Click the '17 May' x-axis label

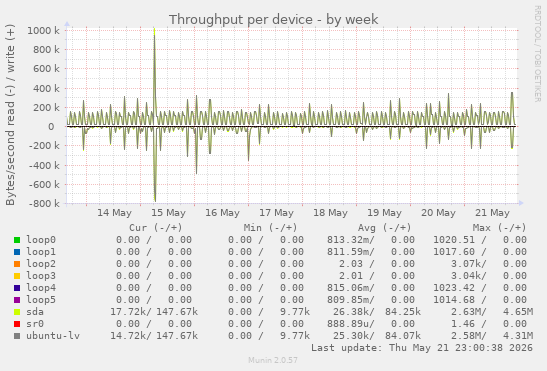(276, 213)
